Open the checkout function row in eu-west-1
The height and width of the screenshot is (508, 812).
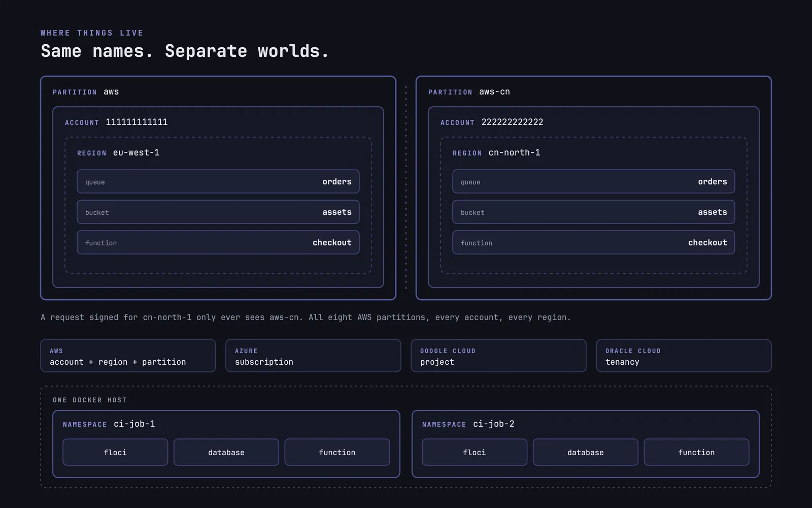click(218, 242)
